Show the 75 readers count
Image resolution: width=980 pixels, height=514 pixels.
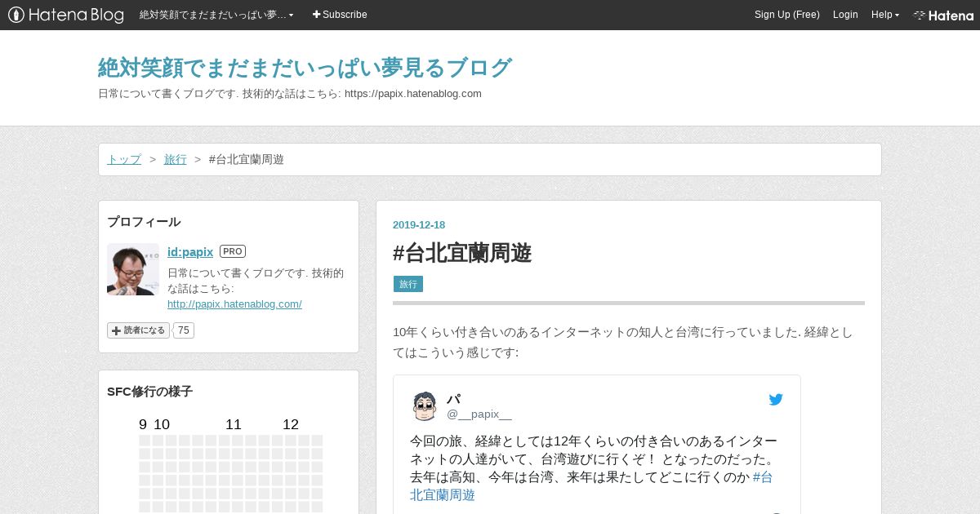[184, 330]
